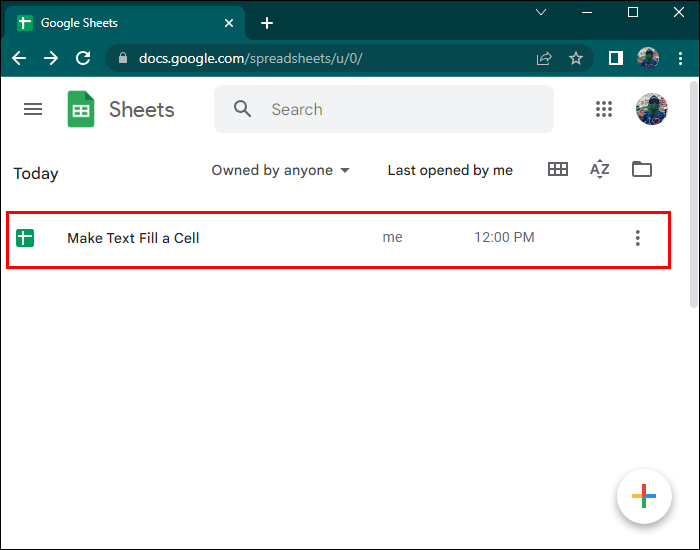Open the AZ sort options
Viewport: 700px width, 550px height.
pyautogui.click(x=600, y=170)
